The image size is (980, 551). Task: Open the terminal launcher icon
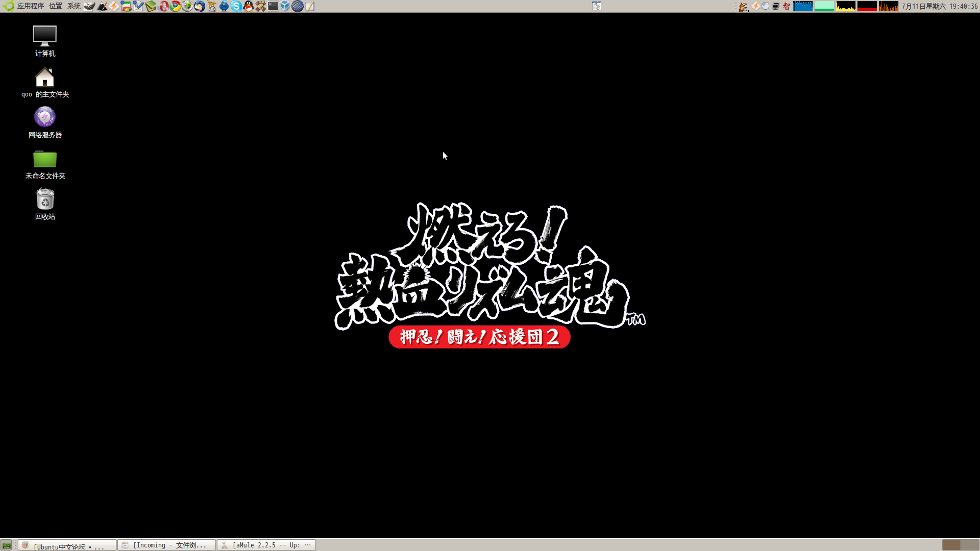[x=273, y=6]
